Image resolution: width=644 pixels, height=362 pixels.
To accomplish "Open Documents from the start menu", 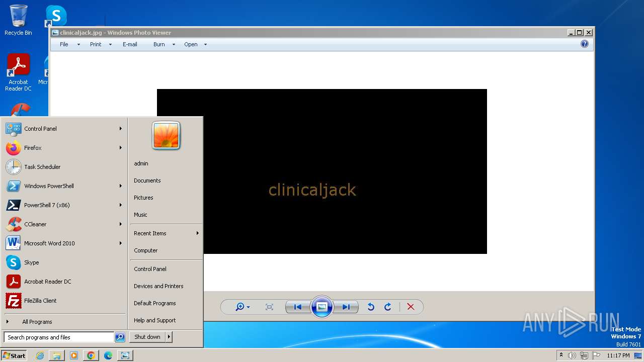I will pyautogui.click(x=147, y=180).
